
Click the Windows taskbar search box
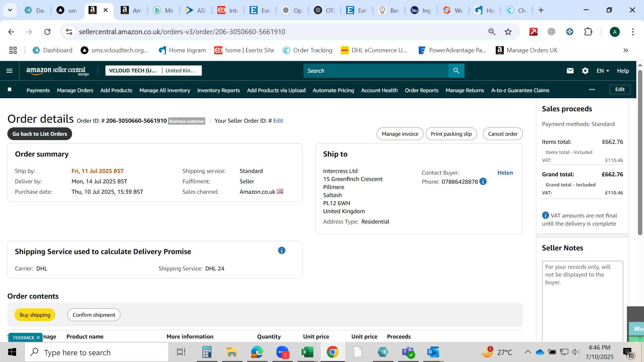97,352
